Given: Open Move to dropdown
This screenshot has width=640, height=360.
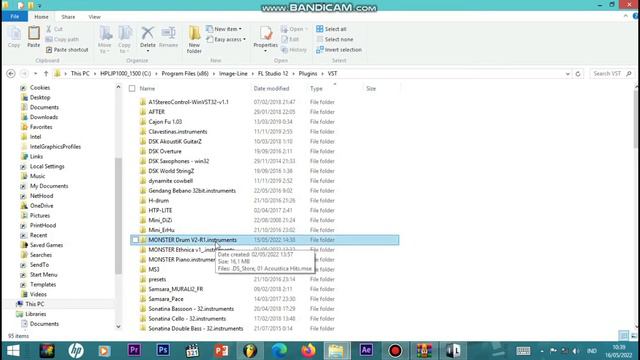Looking at the screenshot, I should 104,39.
